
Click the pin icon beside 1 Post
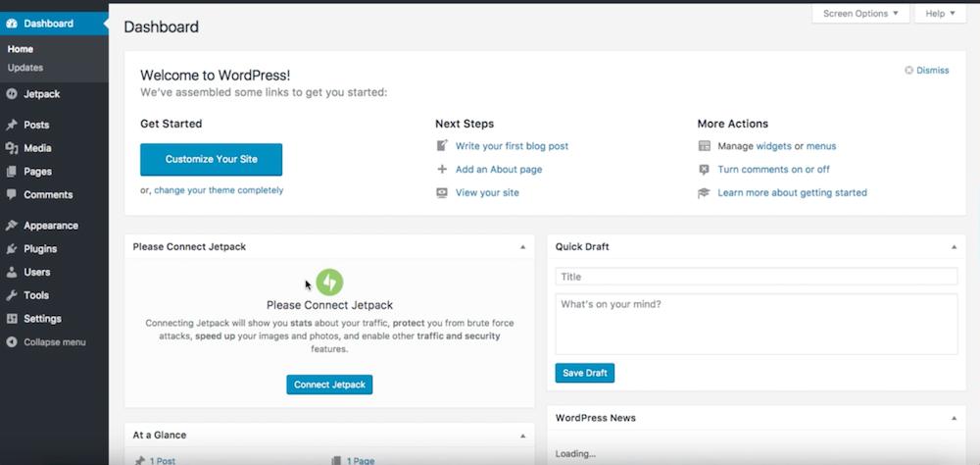[140, 461]
